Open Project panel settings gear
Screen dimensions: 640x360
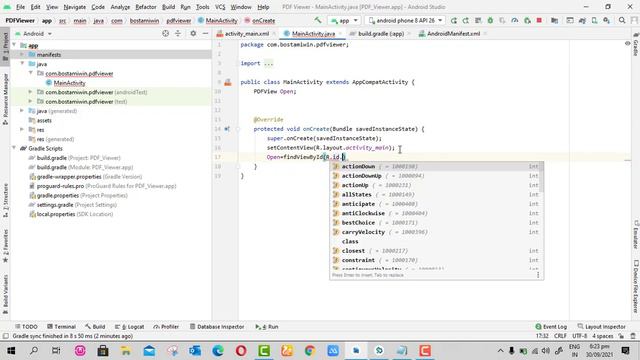click(193, 34)
